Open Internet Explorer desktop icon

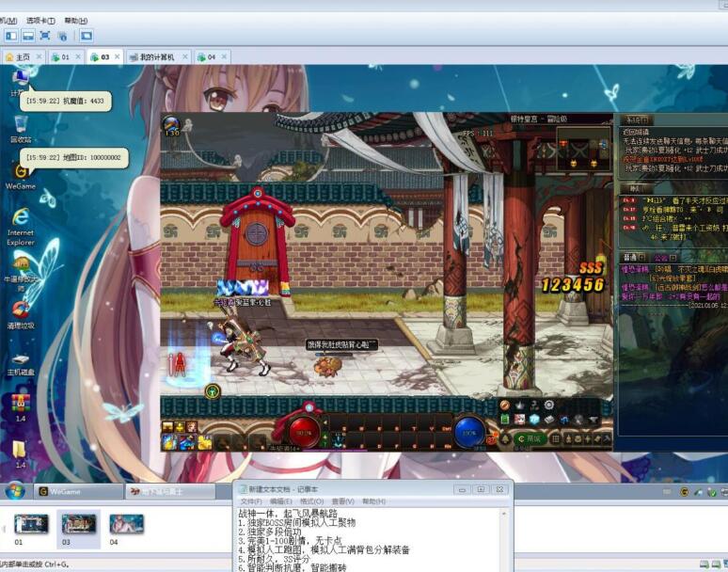pos(21,227)
